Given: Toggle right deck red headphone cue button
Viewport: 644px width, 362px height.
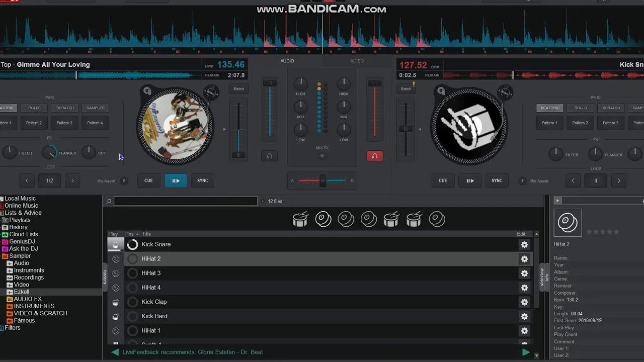Looking at the screenshot, I should (374, 156).
